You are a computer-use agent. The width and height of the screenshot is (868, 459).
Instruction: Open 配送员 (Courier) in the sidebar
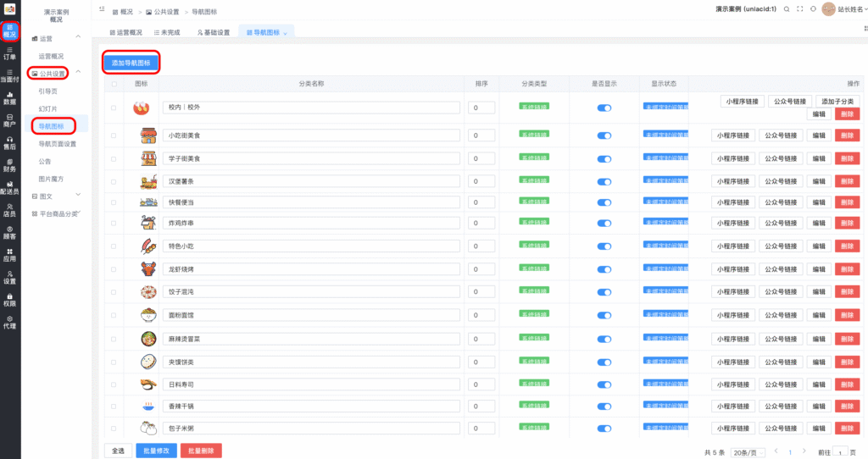pos(10,188)
